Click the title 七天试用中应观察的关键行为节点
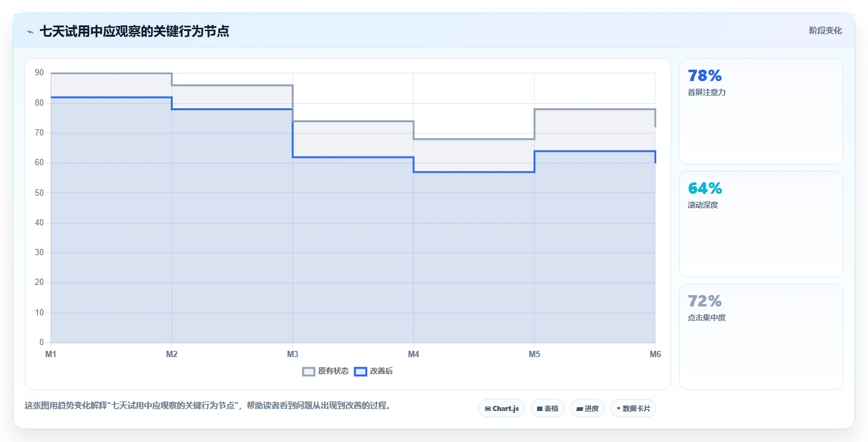 (134, 31)
